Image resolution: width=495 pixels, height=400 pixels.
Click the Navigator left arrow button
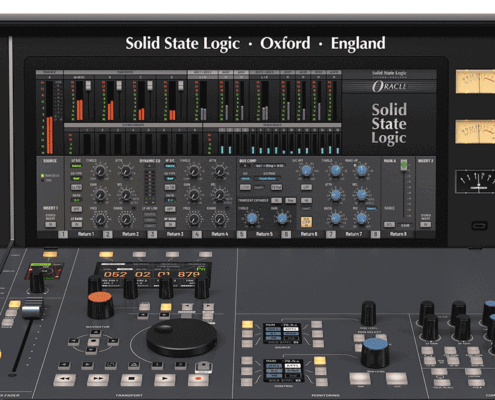(x=74, y=341)
